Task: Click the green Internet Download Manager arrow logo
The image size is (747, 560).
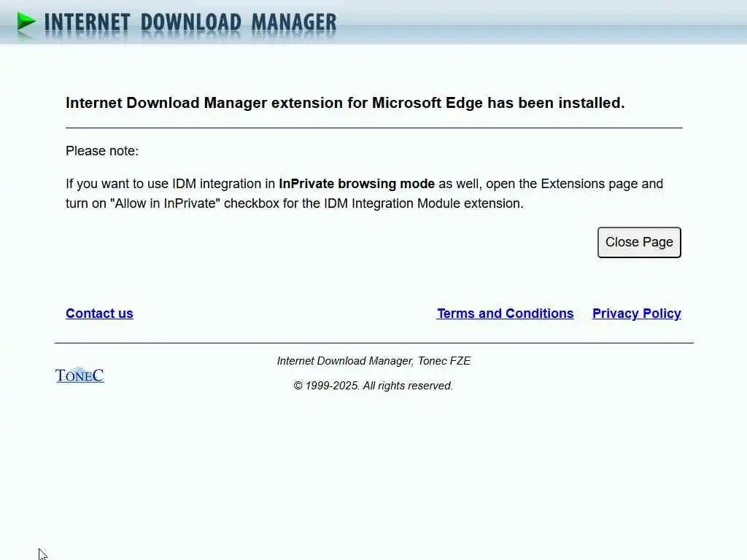Action: [26, 22]
